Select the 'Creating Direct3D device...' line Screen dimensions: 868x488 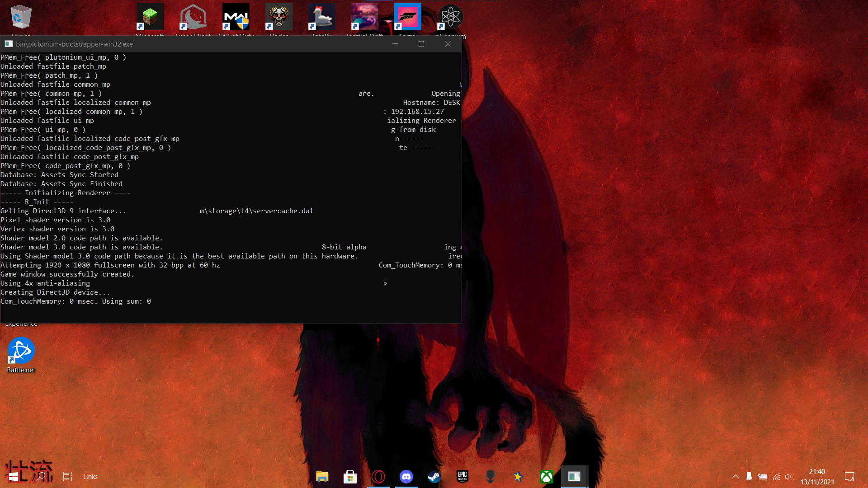click(x=55, y=292)
